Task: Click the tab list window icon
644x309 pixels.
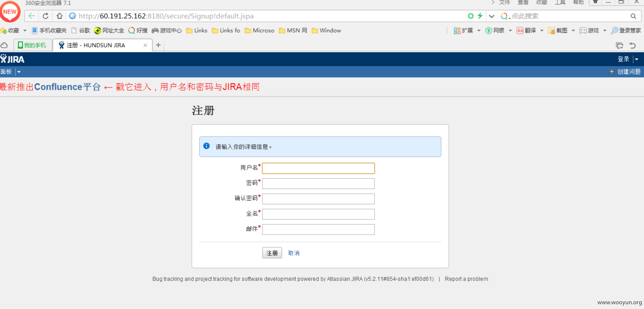Action: (620, 45)
